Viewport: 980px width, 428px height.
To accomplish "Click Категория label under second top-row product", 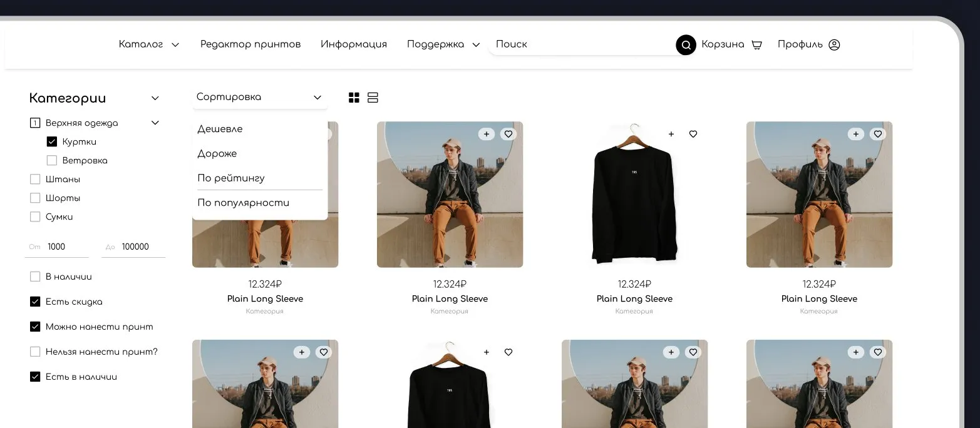I will pyautogui.click(x=450, y=311).
